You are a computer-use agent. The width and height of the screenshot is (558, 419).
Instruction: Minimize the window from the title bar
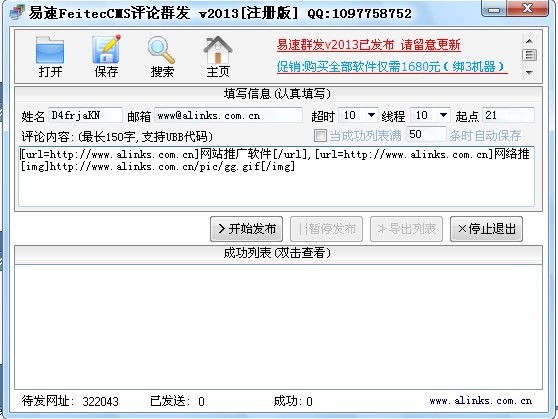tap(494, 9)
